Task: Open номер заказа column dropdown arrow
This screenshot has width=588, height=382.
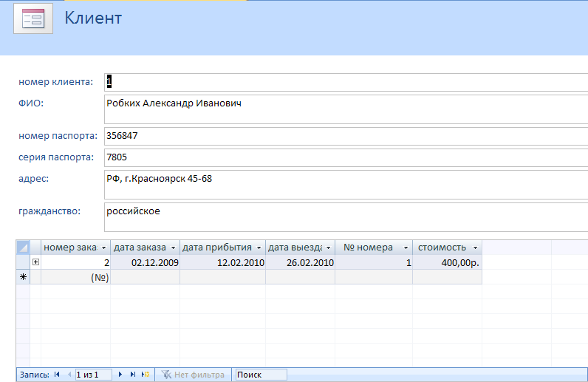Action: click(104, 248)
